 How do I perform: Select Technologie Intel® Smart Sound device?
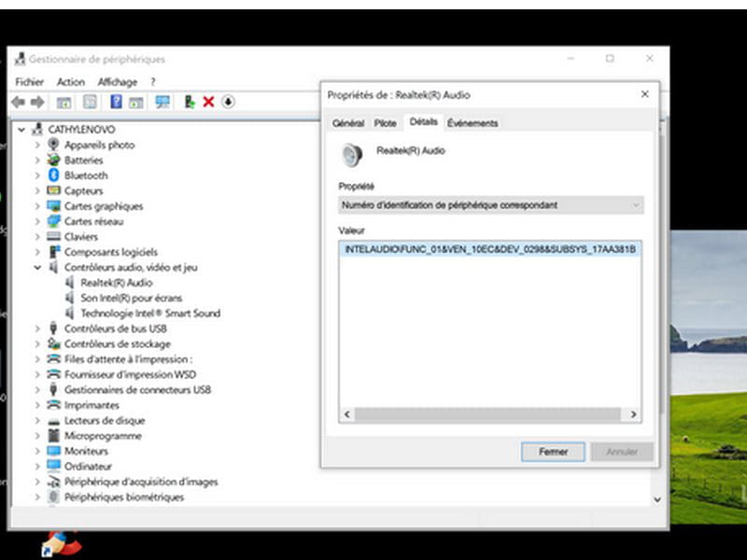(150, 313)
